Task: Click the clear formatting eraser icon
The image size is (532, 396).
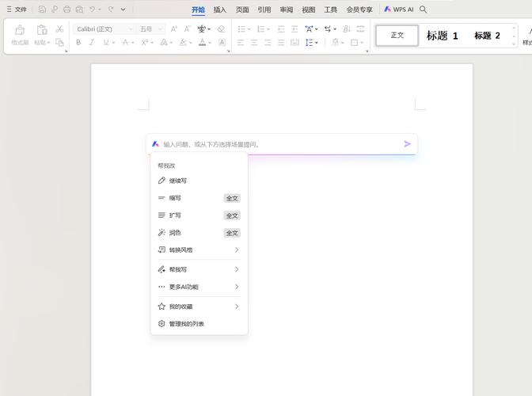Action: point(221,29)
